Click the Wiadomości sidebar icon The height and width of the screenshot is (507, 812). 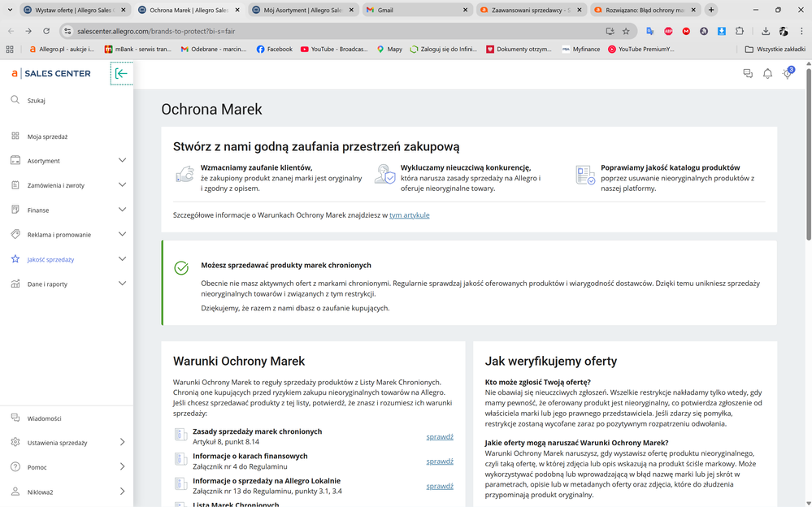[15, 418]
